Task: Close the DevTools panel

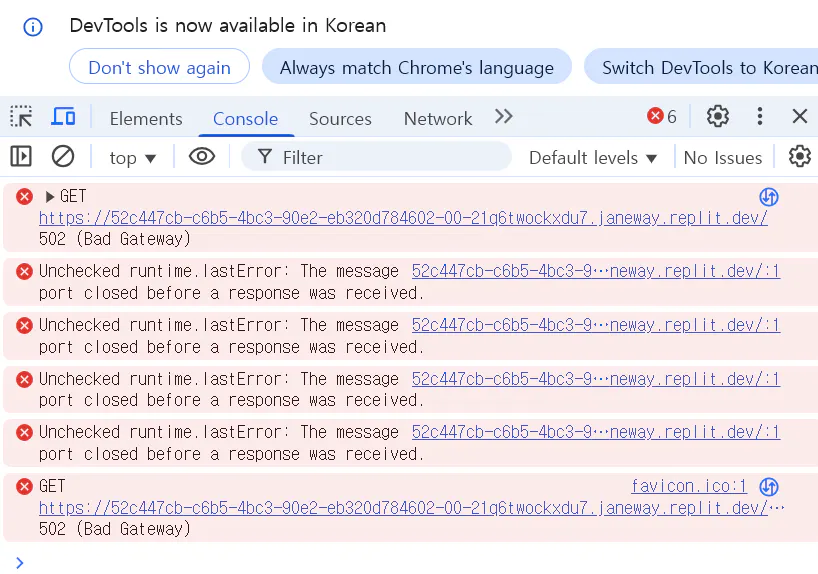Action: click(799, 116)
